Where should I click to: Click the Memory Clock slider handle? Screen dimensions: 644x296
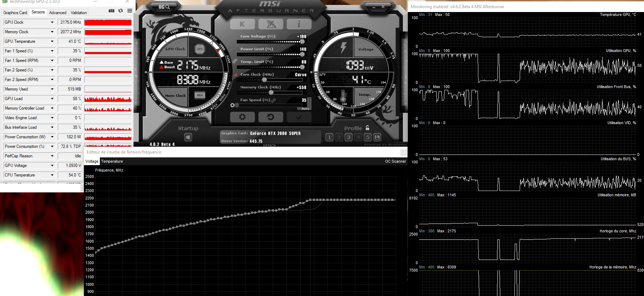click(x=271, y=93)
